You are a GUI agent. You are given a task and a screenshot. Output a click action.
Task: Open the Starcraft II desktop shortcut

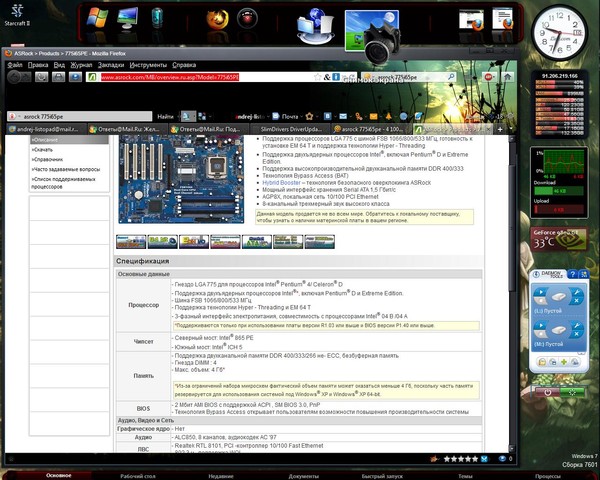tap(17, 15)
